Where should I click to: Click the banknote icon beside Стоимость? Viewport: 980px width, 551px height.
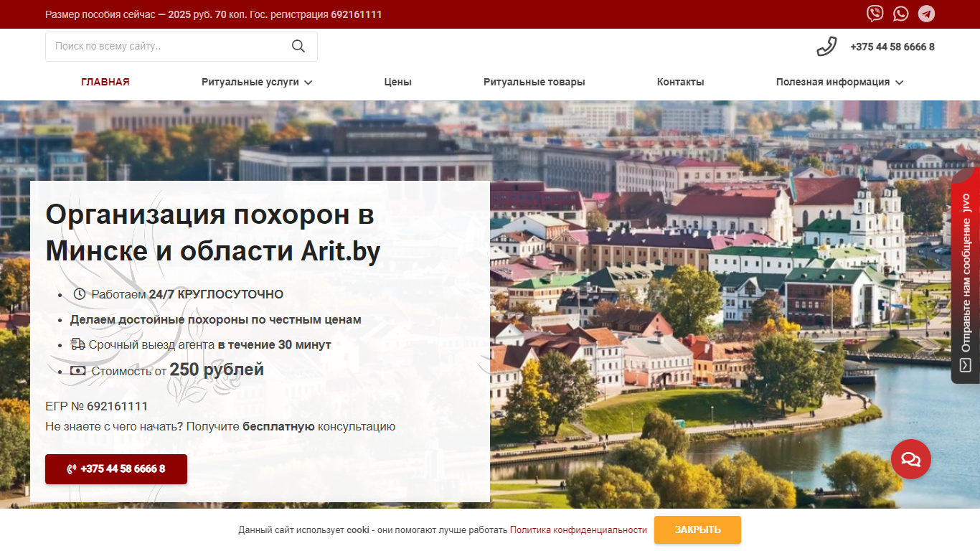[78, 371]
